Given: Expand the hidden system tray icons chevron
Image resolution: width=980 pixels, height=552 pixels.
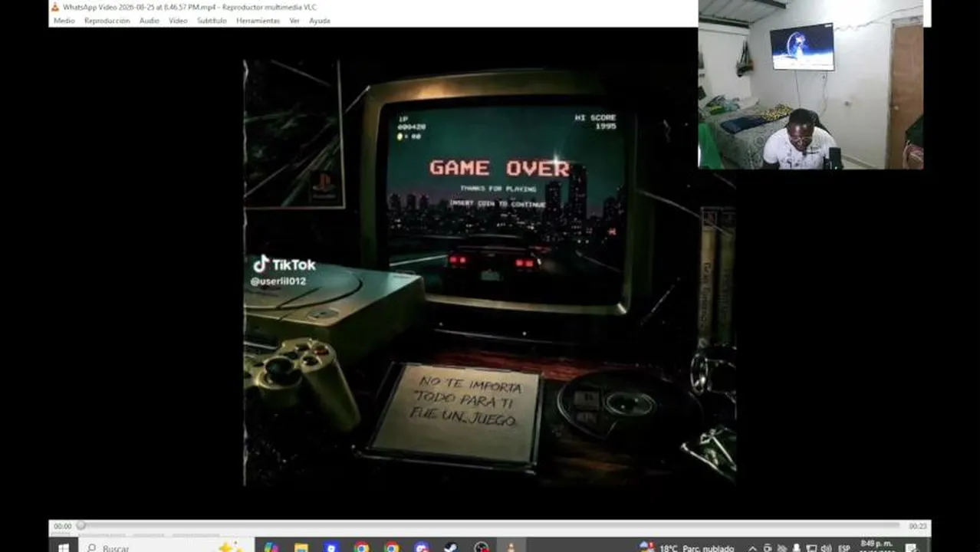Looking at the screenshot, I should (x=752, y=547).
